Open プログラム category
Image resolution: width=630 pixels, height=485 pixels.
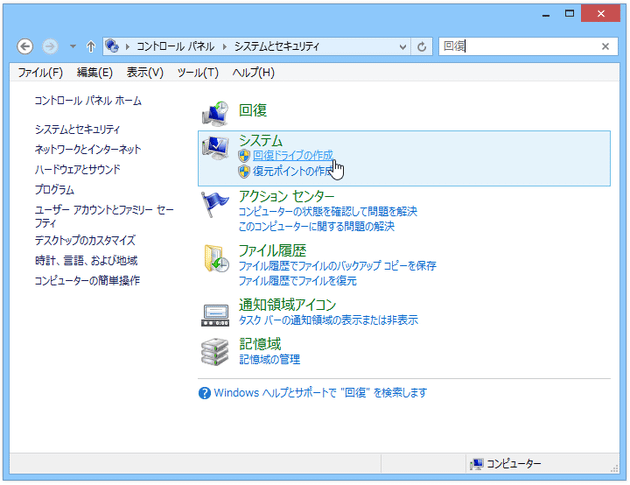(54, 190)
